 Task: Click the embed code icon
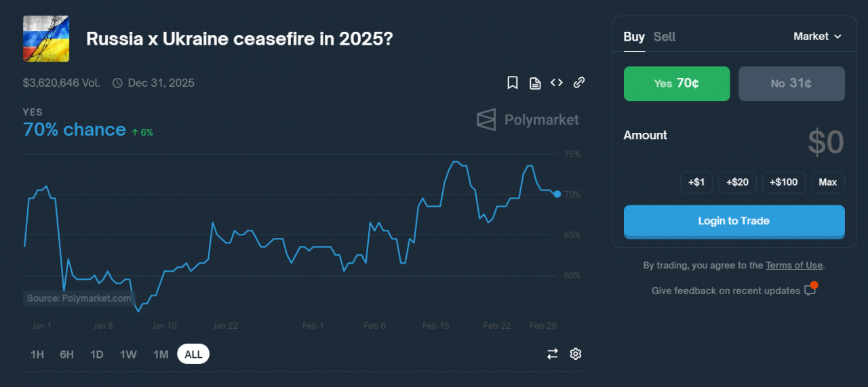click(x=557, y=83)
